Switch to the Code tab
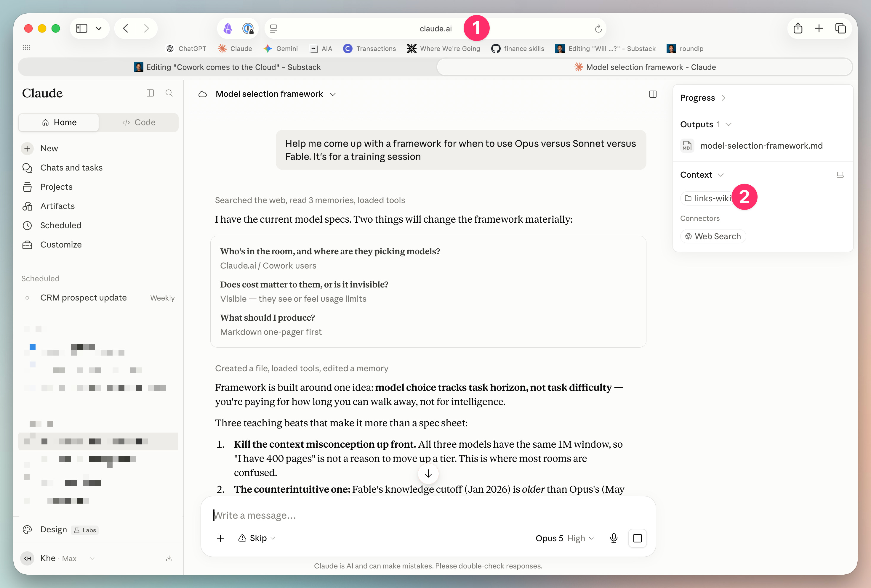The image size is (871, 588). [x=139, y=123]
